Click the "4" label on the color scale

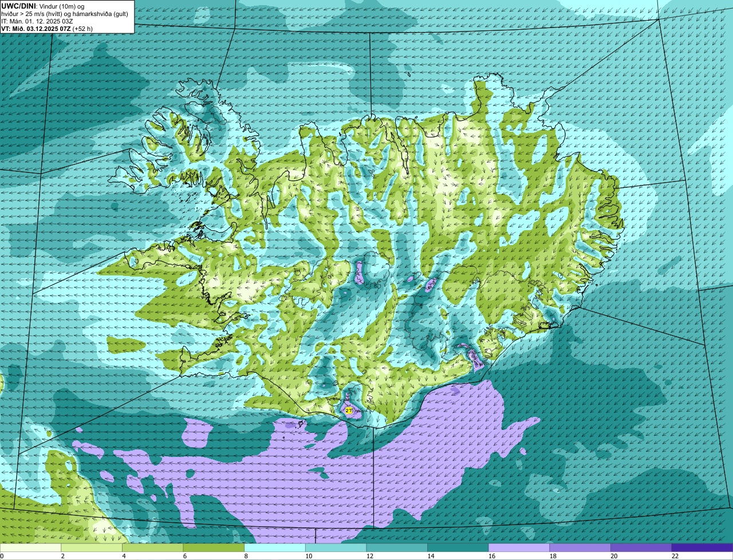click(123, 556)
